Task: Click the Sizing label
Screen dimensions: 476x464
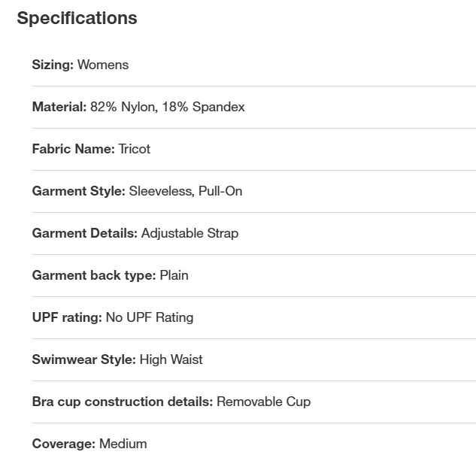Action: (53, 65)
